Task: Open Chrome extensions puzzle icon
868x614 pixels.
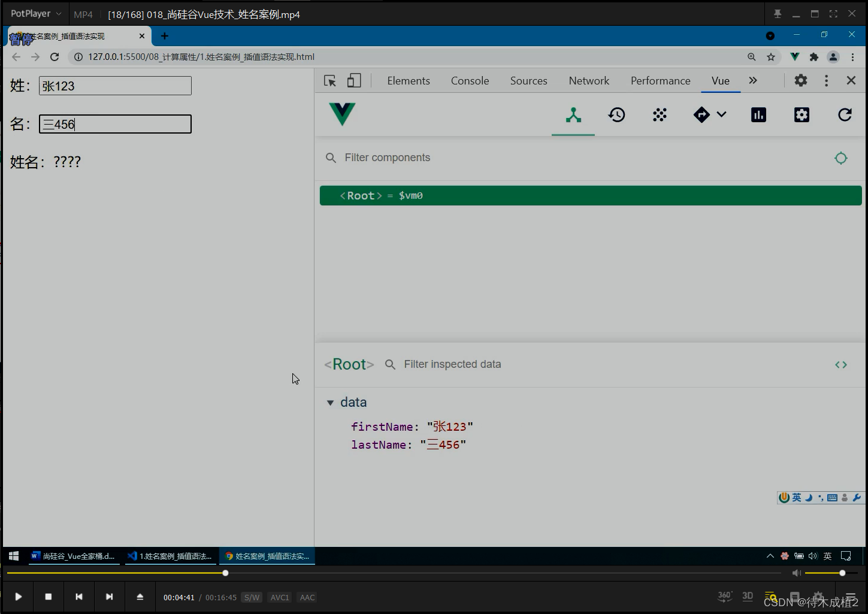Action: coord(813,57)
